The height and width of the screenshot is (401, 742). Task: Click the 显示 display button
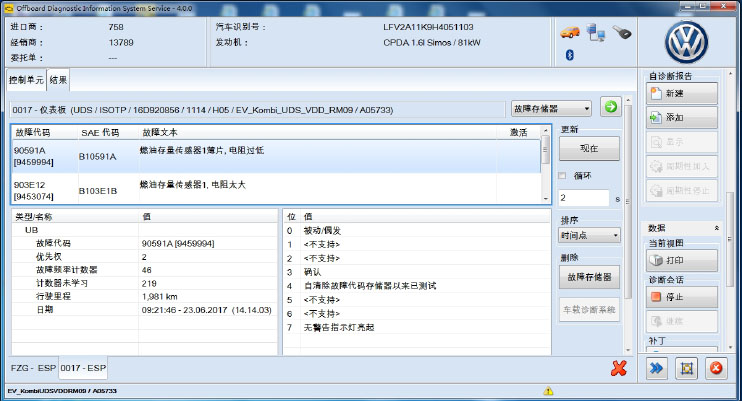click(x=682, y=142)
